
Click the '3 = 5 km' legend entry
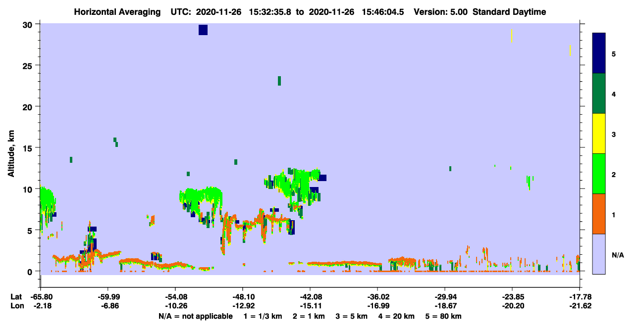pyautogui.click(x=351, y=316)
